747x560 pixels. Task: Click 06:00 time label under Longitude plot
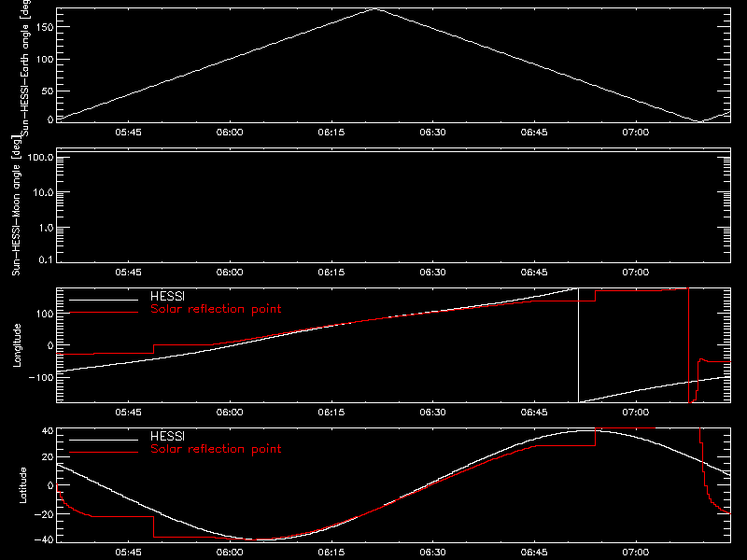click(x=230, y=413)
